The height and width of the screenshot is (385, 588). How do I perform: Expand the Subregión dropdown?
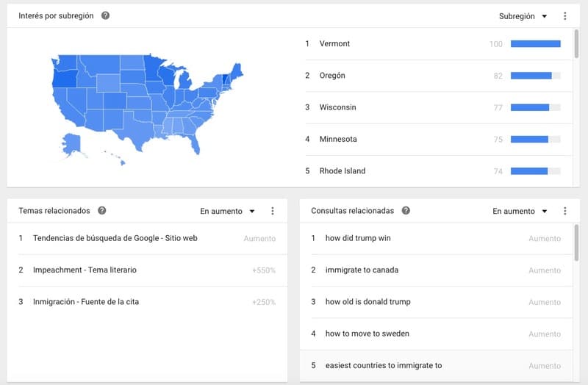[523, 16]
